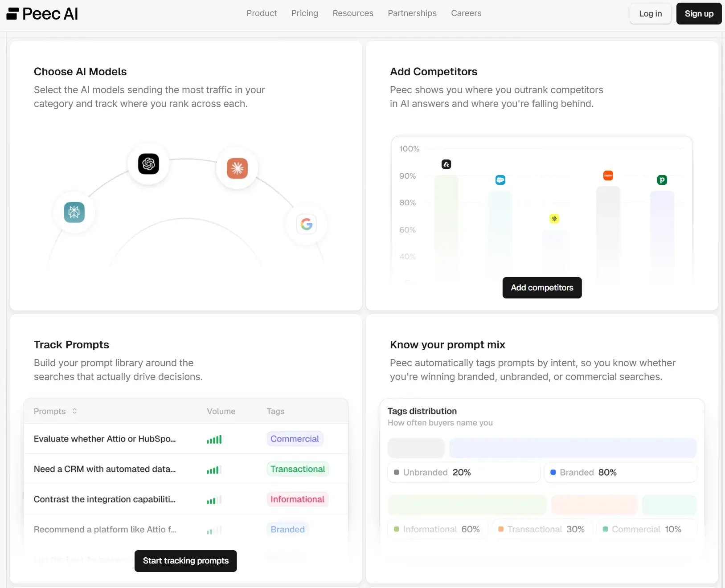Sort prompts using the Prompts sort arrows
The height and width of the screenshot is (588, 725).
[x=74, y=411]
